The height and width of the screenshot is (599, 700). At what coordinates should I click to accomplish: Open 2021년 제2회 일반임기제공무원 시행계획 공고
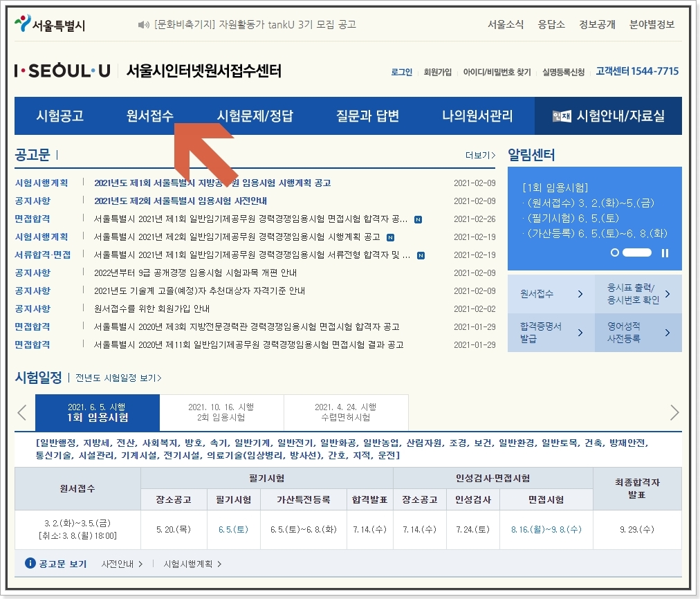click(x=237, y=237)
